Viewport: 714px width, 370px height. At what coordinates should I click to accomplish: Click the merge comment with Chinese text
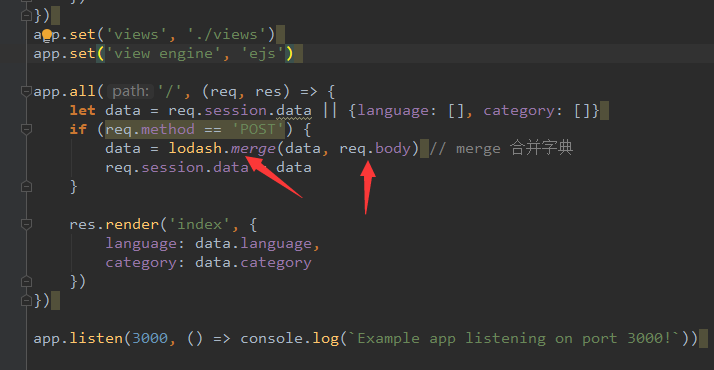[501, 148]
